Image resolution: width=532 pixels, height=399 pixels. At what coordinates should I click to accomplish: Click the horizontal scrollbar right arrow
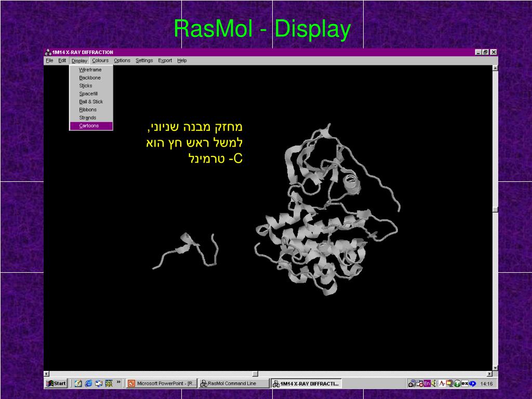489,374
